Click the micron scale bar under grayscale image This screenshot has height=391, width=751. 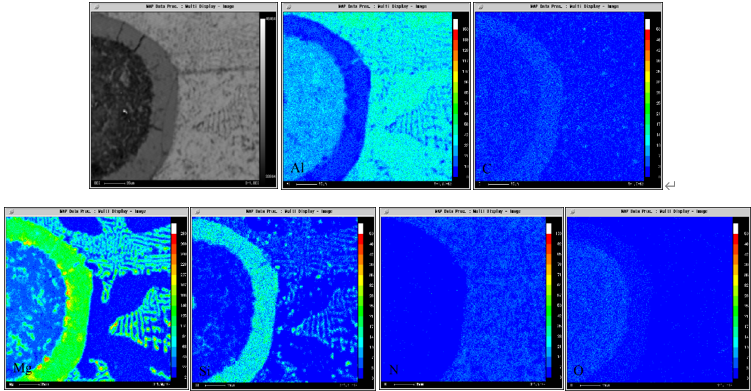119,183
